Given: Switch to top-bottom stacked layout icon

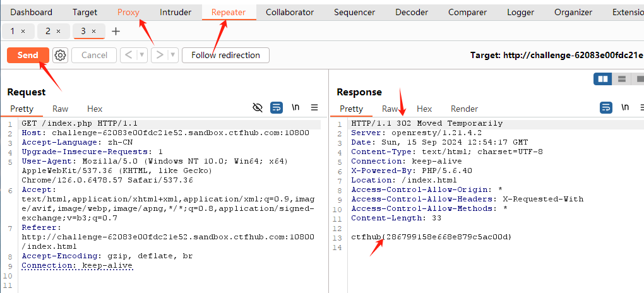Looking at the screenshot, I should click(622, 79).
